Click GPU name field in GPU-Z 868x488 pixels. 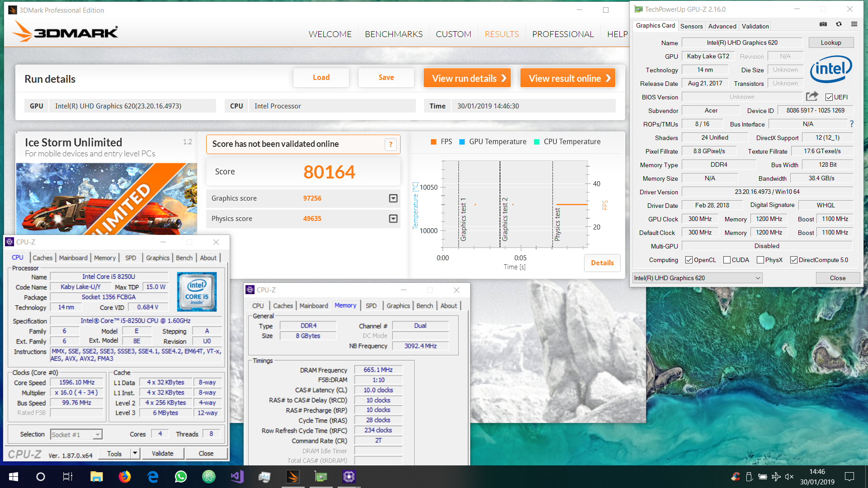point(742,42)
